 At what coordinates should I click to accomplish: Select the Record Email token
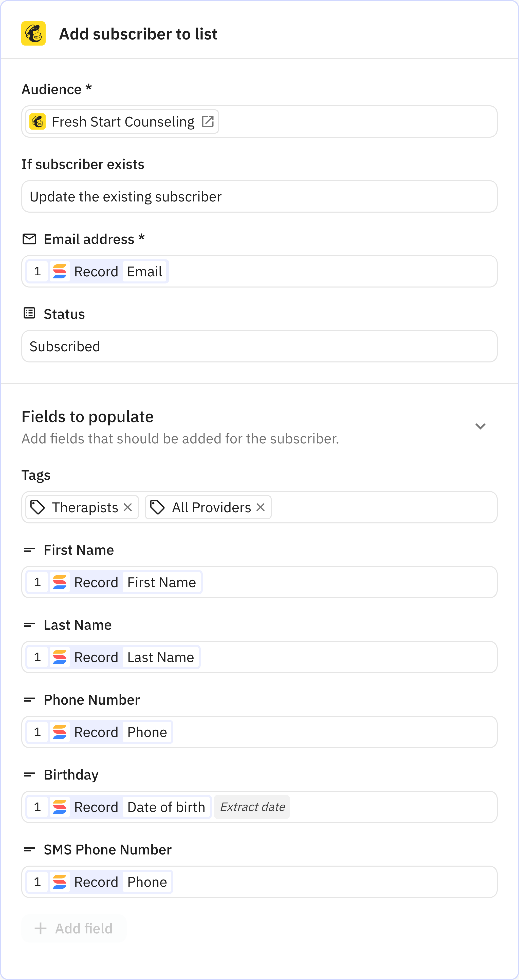click(98, 272)
